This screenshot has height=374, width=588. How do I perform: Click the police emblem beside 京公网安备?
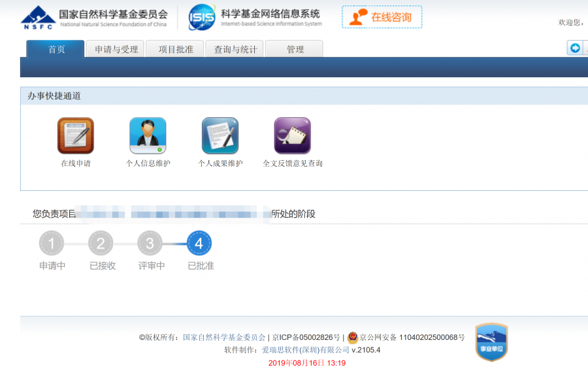pyautogui.click(x=353, y=337)
